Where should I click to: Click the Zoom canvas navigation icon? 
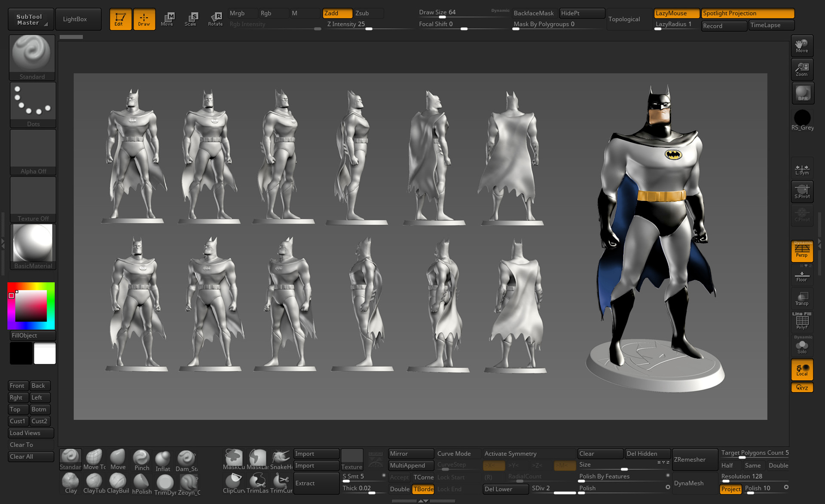point(802,69)
